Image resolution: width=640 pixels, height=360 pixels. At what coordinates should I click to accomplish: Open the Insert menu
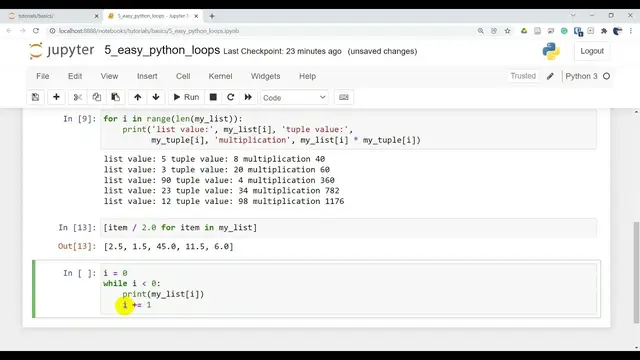[147, 76]
